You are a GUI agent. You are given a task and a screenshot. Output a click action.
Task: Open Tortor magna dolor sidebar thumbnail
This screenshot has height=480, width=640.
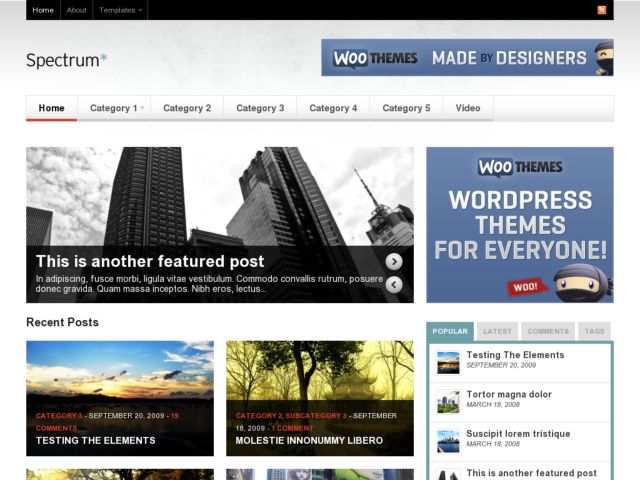(x=448, y=402)
